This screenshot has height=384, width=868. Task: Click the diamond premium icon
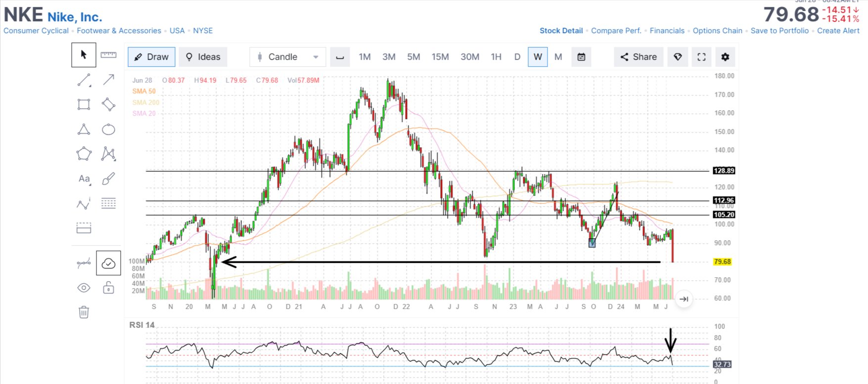point(678,57)
